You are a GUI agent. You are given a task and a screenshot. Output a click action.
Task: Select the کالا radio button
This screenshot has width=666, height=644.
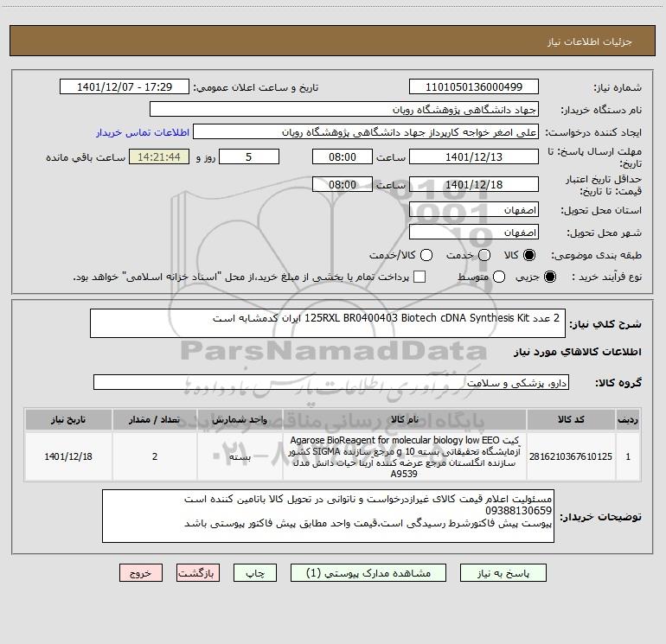529,255
